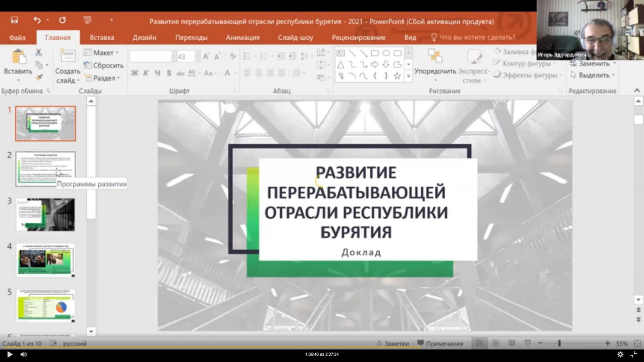This screenshot has width=644, height=362.
Task: Click the Undo arrow icon
Action: (x=37, y=20)
